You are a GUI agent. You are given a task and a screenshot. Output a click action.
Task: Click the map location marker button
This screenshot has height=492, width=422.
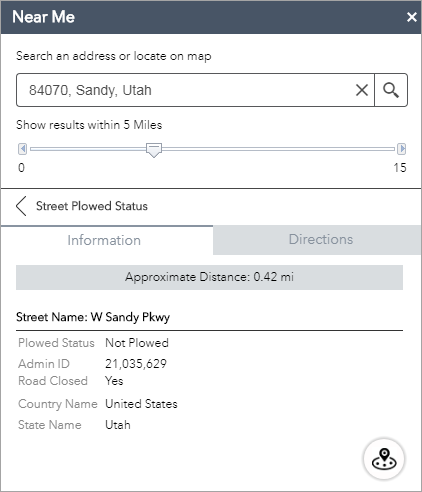pos(384,459)
